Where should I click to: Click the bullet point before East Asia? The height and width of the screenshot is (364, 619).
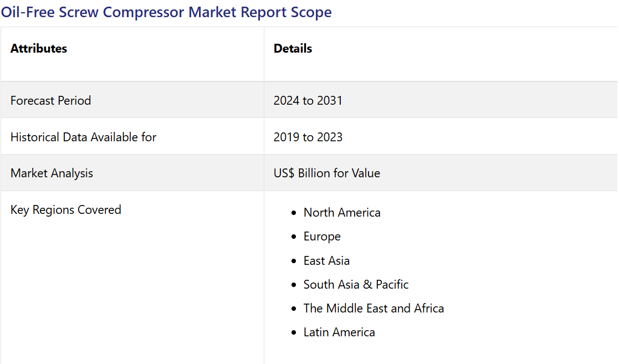click(x=293, y=261)
